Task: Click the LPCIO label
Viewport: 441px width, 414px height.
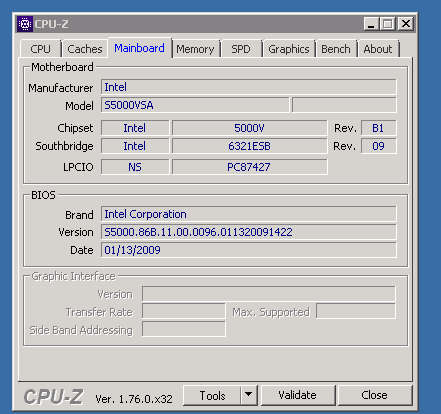Action: point(78,167)
